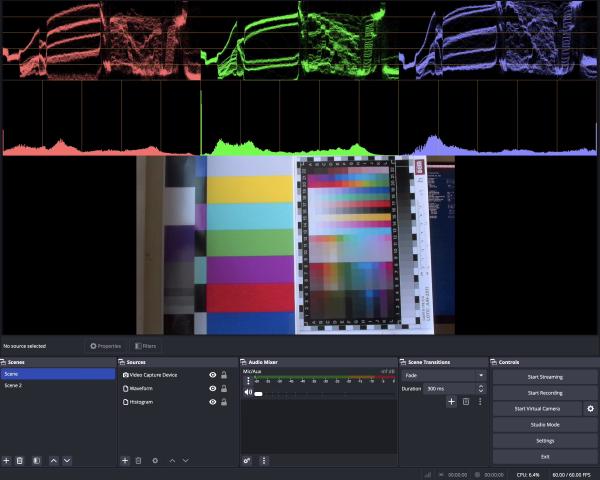The image size is (600, 480).
Task: Open Audio Mixer toolbar three-dot menu
Action: 264,460
